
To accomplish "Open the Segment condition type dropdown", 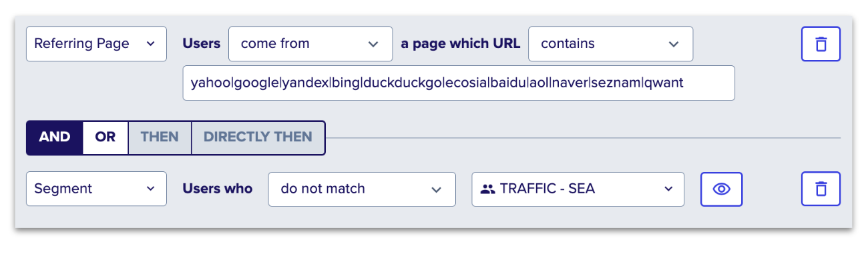I will tap(96, 189).
